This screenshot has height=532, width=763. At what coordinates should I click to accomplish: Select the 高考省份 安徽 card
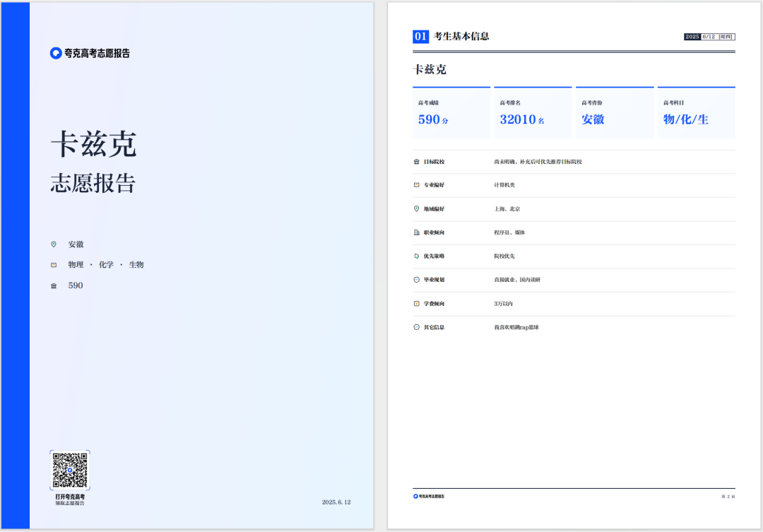[615, 112]
